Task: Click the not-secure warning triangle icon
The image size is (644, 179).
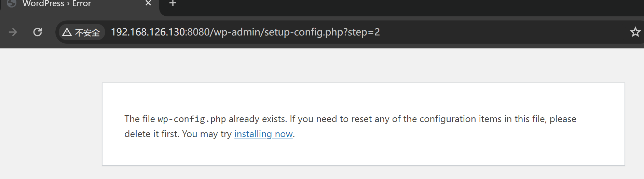Action: tap(67, 32)
